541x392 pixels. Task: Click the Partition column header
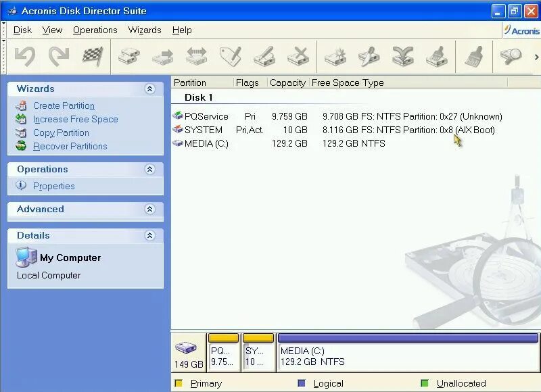[202, 82]
